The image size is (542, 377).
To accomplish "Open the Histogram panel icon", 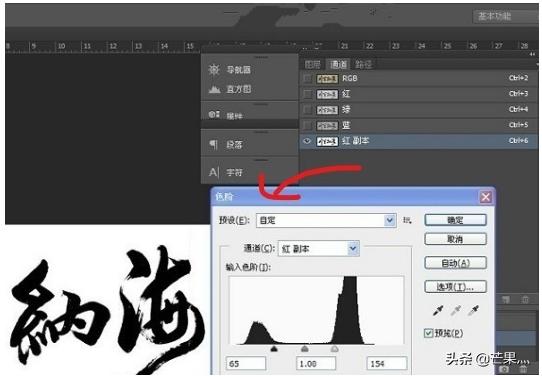I will coord(214,89).
